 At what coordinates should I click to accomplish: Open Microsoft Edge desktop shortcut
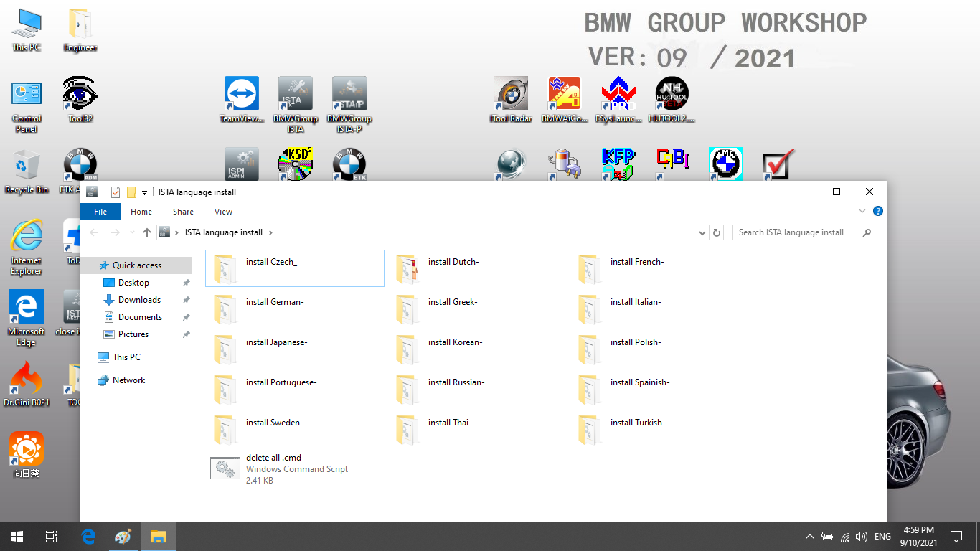tap(27, 319)
